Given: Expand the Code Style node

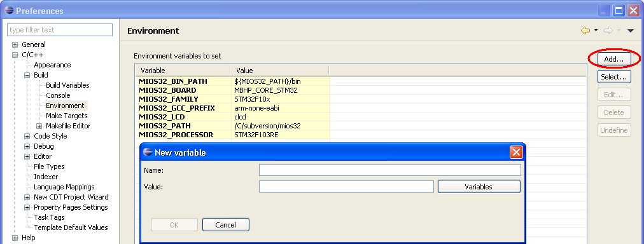Looking at the screenshot, I should [27, 136].
